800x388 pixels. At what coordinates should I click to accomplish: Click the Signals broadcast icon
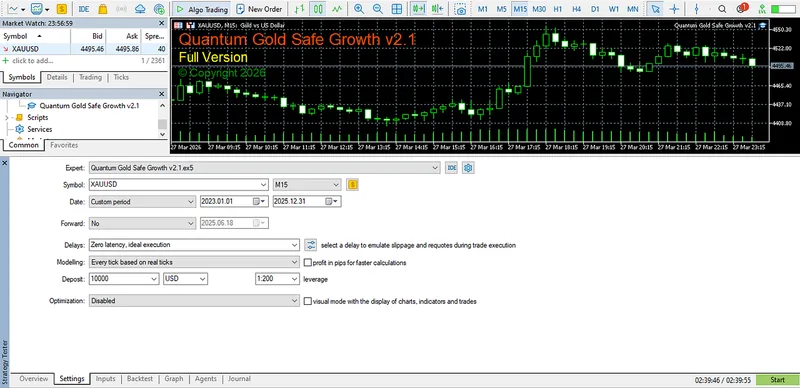[121, 9]
